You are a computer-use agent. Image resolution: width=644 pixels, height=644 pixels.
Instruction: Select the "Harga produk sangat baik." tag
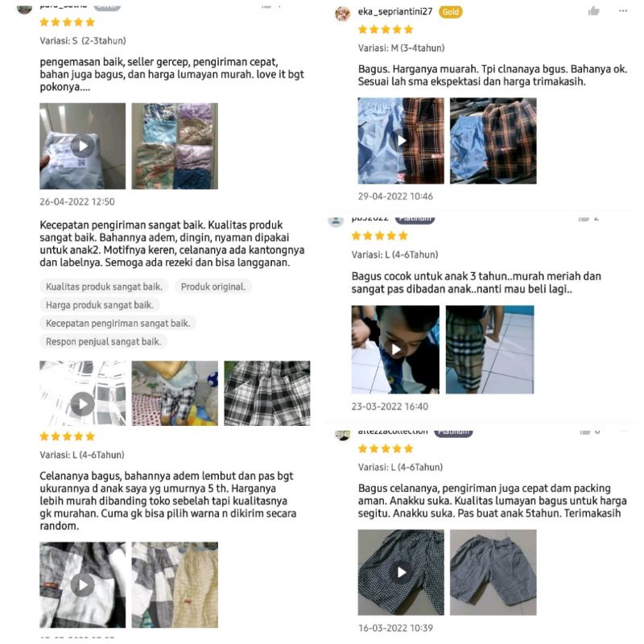point(100,305)
